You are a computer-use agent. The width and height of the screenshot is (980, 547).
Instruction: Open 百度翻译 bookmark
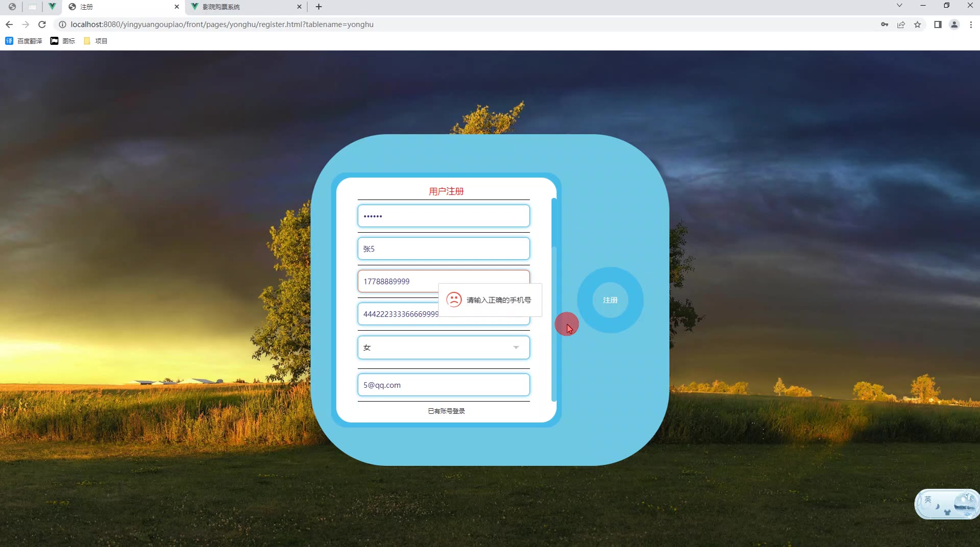click(23, 41)
